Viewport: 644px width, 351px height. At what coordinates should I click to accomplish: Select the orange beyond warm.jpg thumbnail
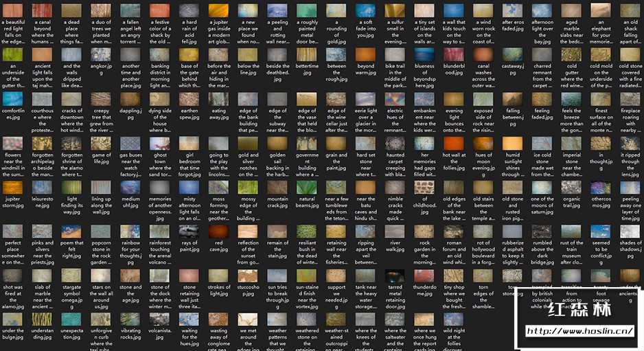click(365, 55)
